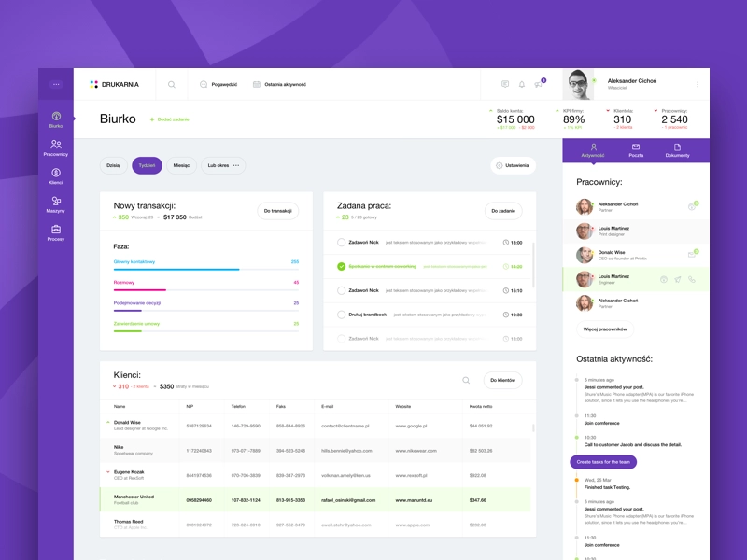747x560 pixels.
Task: Select the Manchester United client row
Action: pos(315,500)
